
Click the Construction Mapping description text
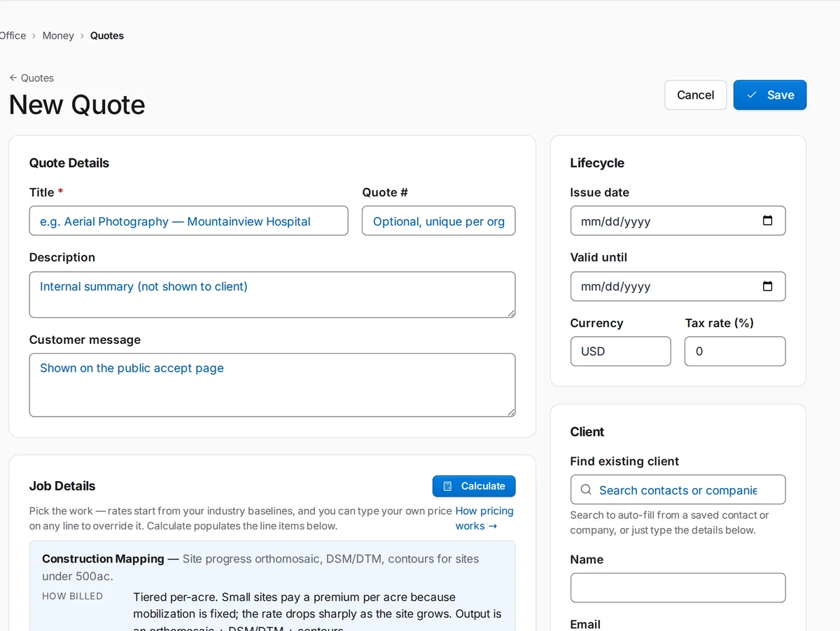pos(260,567)
